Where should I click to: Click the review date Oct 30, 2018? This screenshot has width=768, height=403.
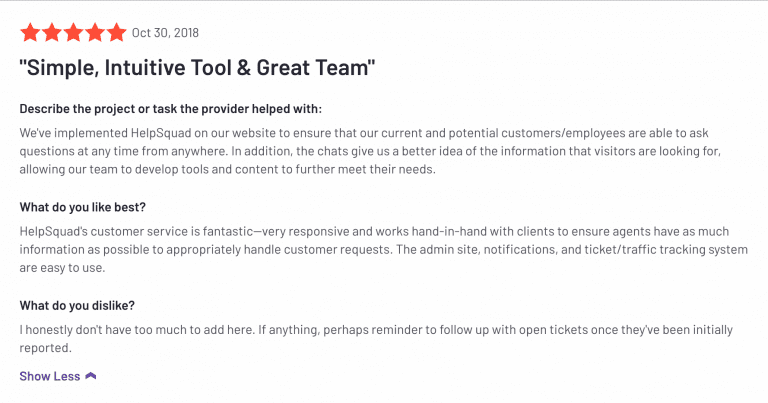[165, 33]
